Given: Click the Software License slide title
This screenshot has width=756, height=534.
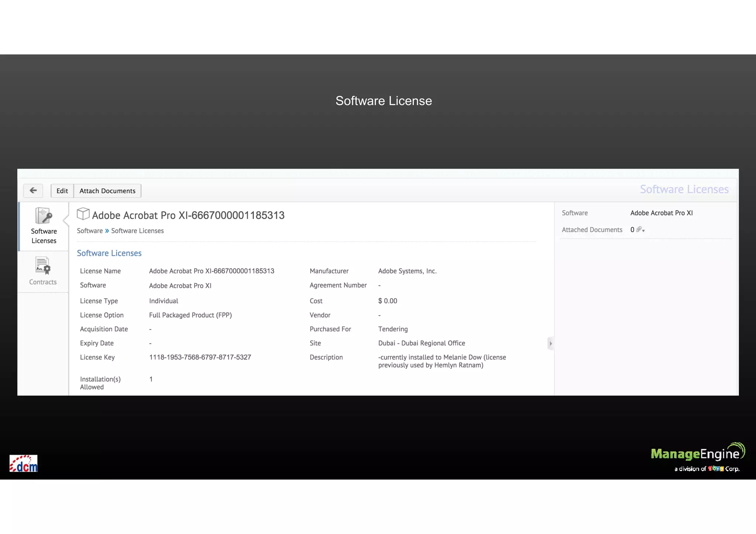Looking at the screenshot, I should tap(384, 101).
